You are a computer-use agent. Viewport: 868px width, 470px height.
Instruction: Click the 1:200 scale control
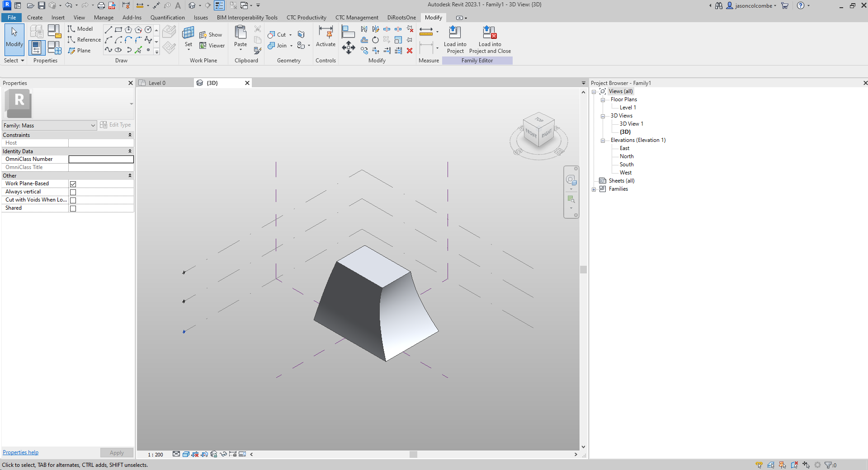(x=155, y=455)
